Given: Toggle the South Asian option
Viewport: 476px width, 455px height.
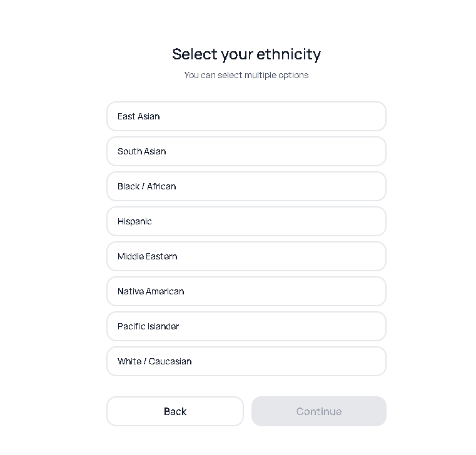Looking at the screenshot, I should tap(246, 151).
